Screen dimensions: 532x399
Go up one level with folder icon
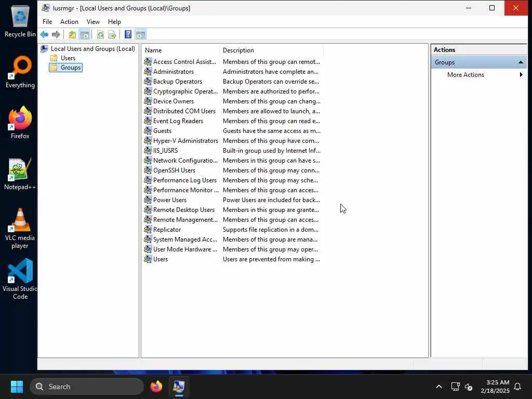72,34
